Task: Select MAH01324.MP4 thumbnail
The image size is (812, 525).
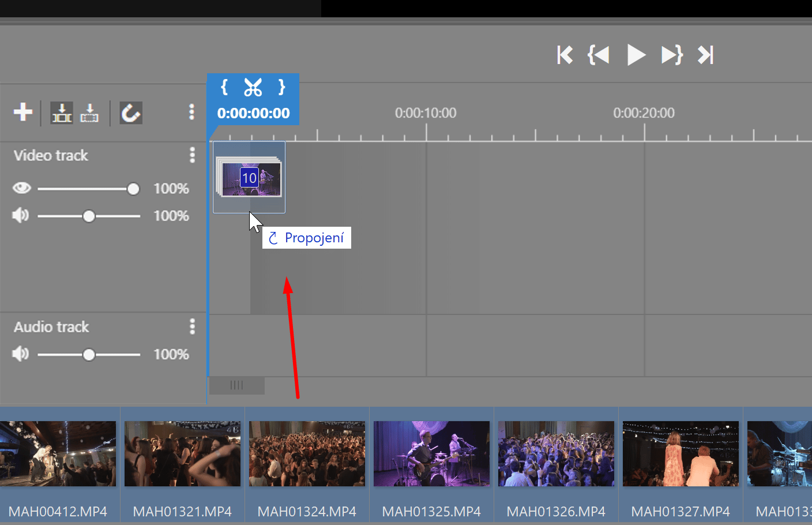Action: tap(307, 453)
